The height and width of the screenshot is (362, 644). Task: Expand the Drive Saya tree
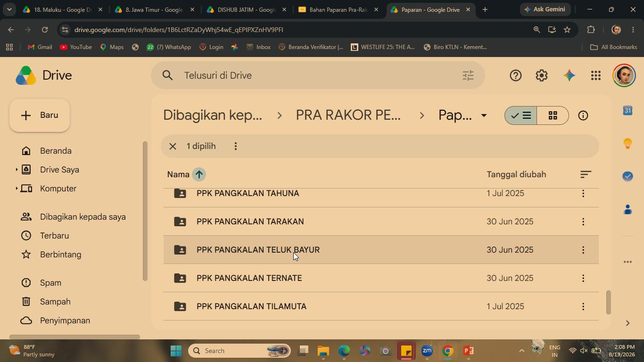(x=17, y=170)
